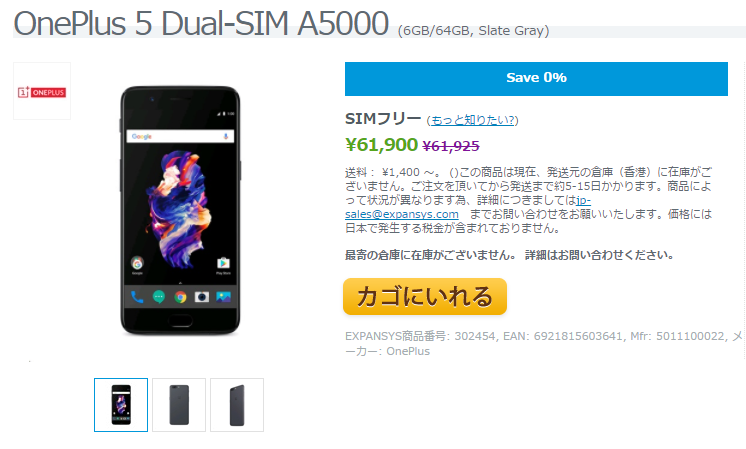Add item with the カゴにいれる button

[425, 296]
